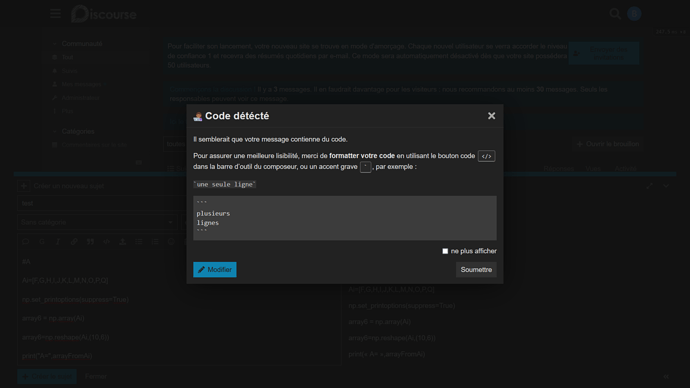The width and height of the screenshot is (690, 388).
Task: Click 'array6 = np.array(Ai)' line in composer
Action: [53, 318]
